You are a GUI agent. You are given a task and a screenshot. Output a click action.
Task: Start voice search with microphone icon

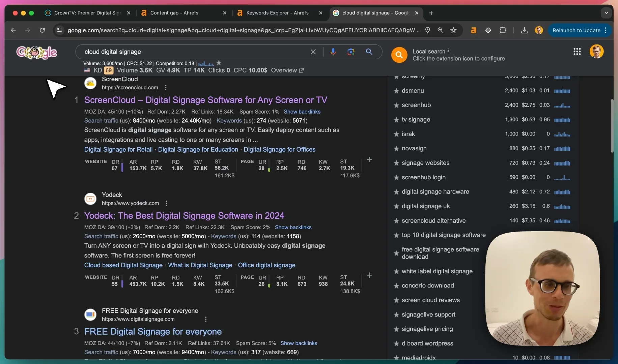pyautogui.click(x=333, y=52)
